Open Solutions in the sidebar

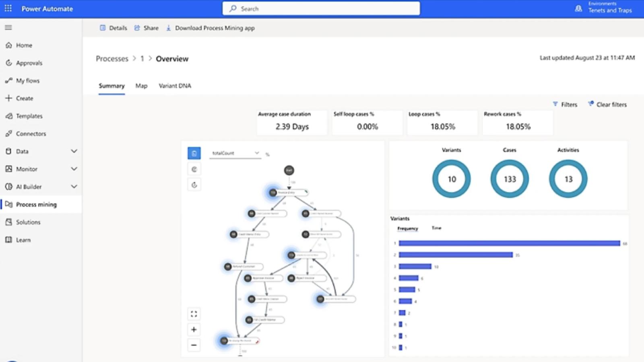[x=23, y=222]
